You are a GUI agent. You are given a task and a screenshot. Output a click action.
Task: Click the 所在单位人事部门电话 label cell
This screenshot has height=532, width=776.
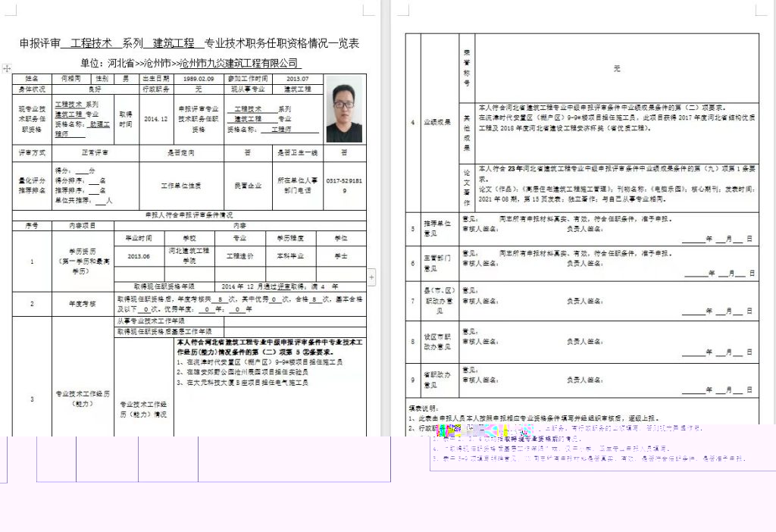pyautogui.click(x=297, y=186)
